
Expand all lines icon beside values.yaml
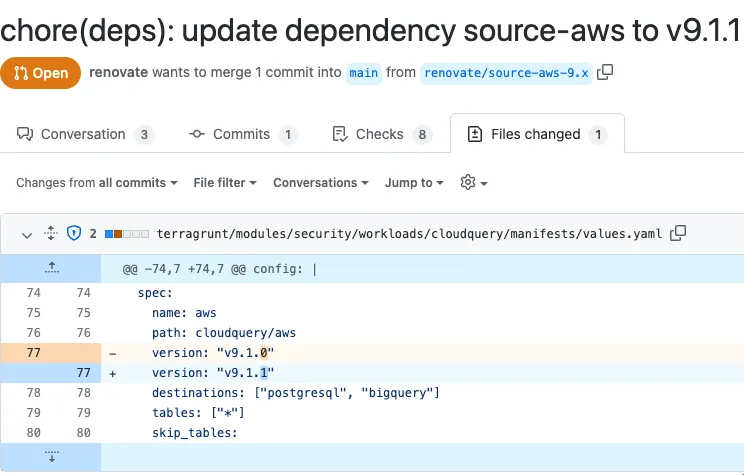pos(51,233)
